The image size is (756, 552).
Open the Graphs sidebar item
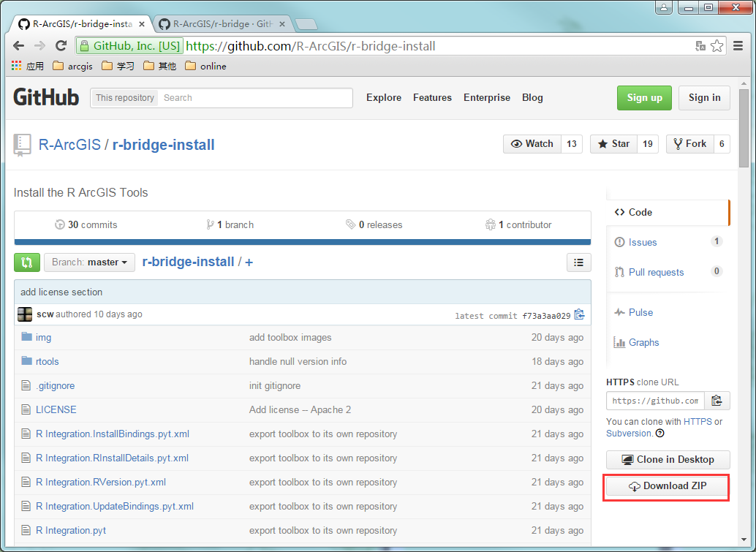coord(636,342)
